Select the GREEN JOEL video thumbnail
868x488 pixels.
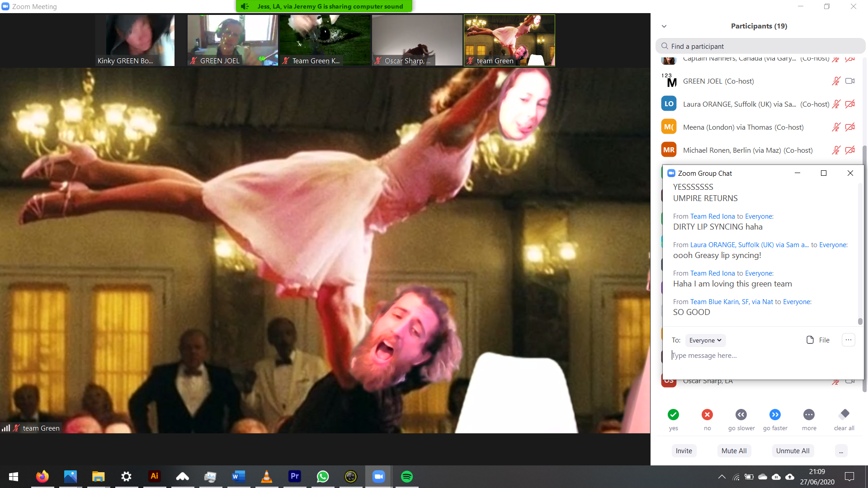(x=232, y=40)
